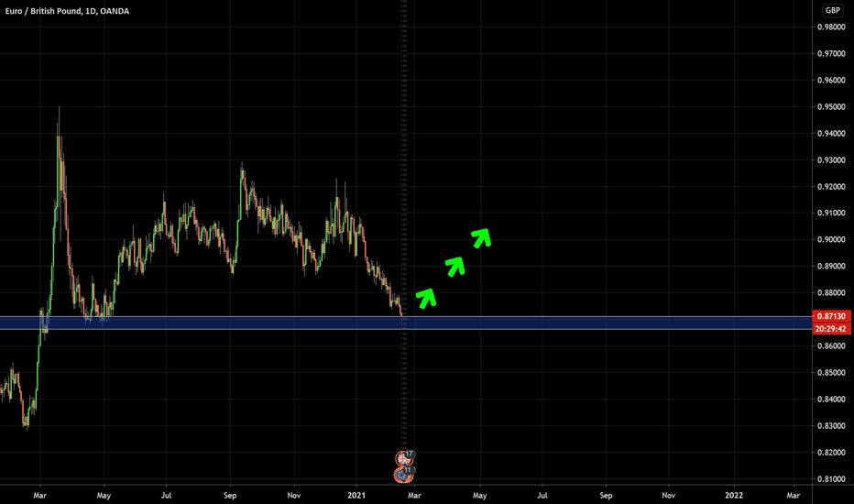
Task: Click the 0.92000 price axis label
Action: [831, 186]
